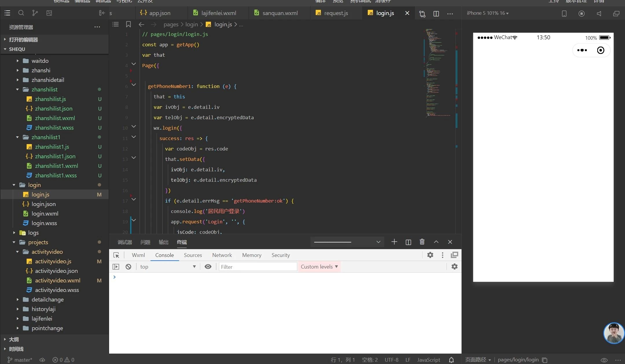The image size is (625, 364).
Task: Open login.wxml in file tree
Action: pos(45,214)
